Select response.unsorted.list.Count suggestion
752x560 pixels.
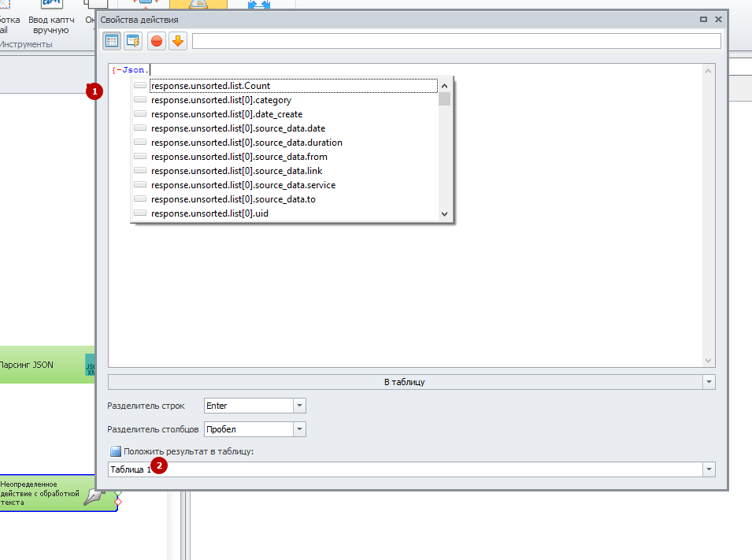[x=294, y=86]
